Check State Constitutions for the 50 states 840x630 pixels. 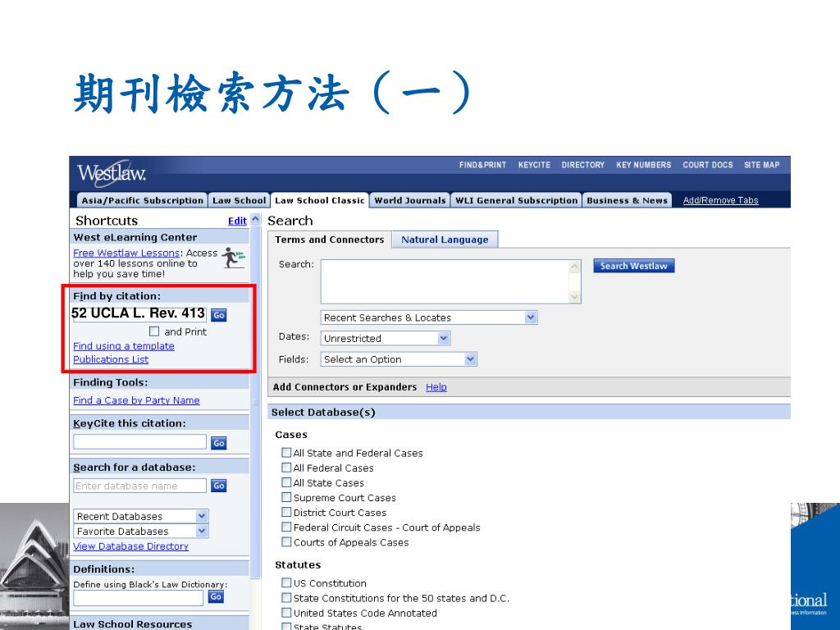(x=286, y=598)
